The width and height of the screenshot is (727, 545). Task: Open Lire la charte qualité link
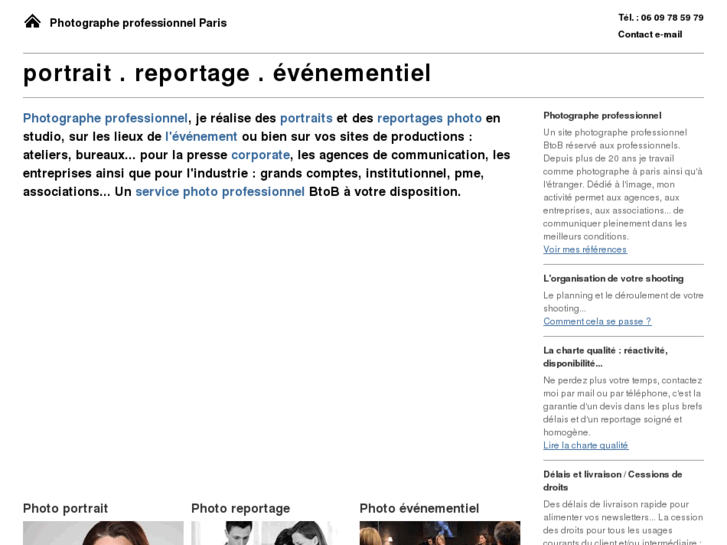(x=586, y=445)
